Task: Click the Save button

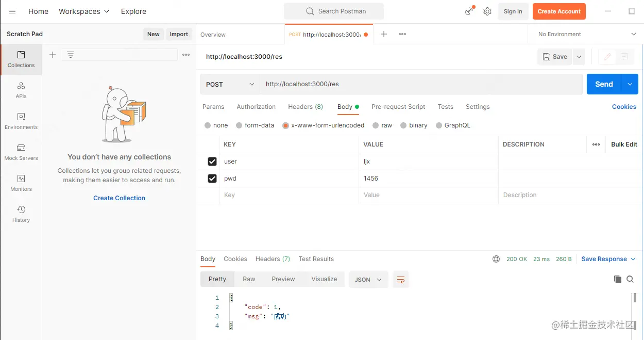Action: (x=555, y=57)
